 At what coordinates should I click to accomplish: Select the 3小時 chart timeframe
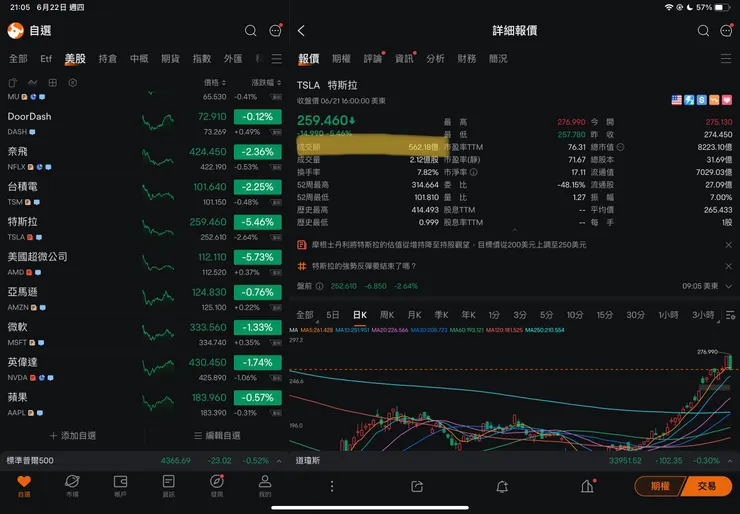(703, 315)
